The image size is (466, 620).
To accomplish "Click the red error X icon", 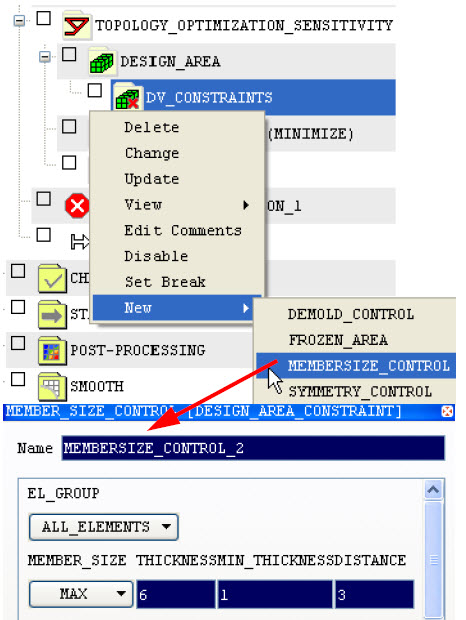I will pos(77,206).
